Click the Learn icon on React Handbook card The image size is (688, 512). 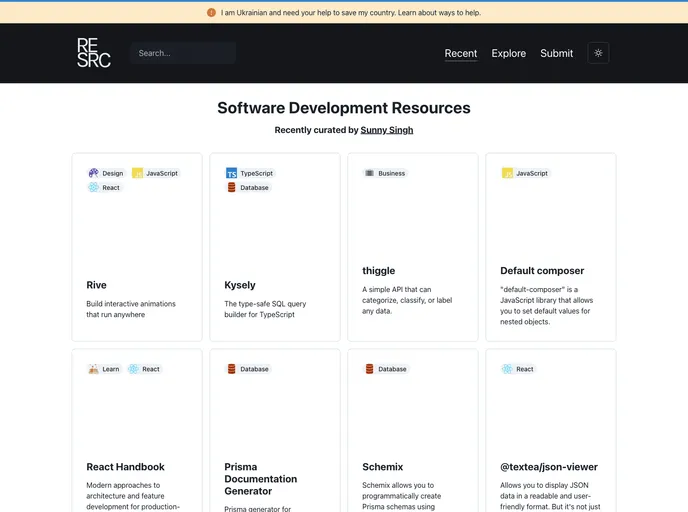point(93,369)
